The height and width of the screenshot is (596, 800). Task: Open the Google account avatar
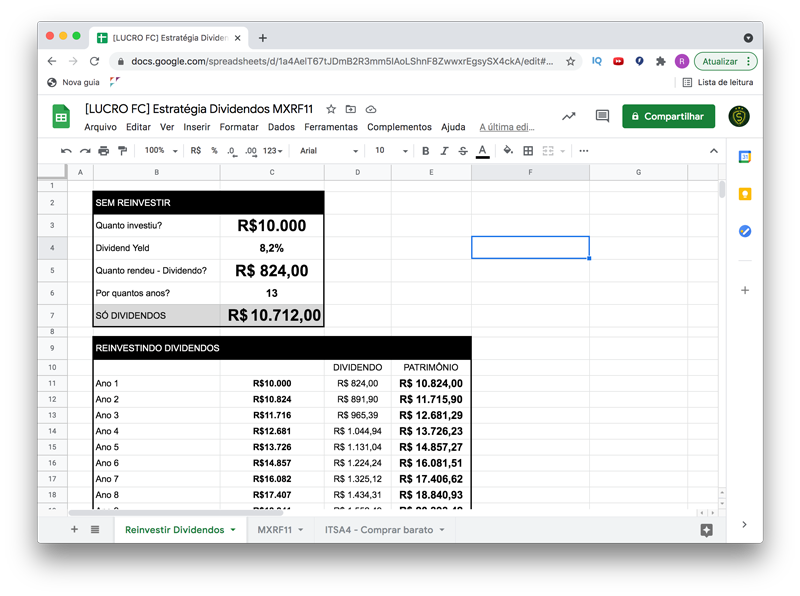pos(739,116)
